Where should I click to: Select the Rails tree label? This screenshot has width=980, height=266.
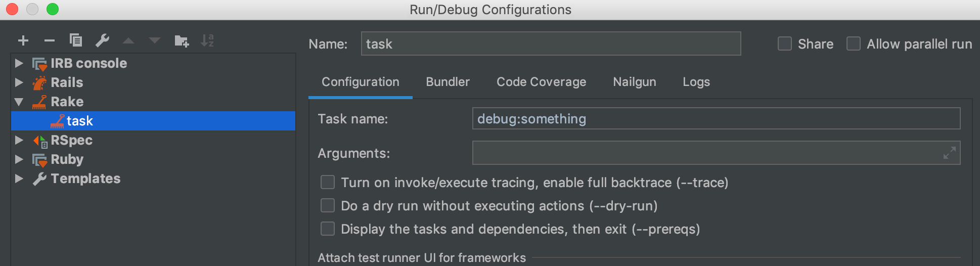coord(67,82)
